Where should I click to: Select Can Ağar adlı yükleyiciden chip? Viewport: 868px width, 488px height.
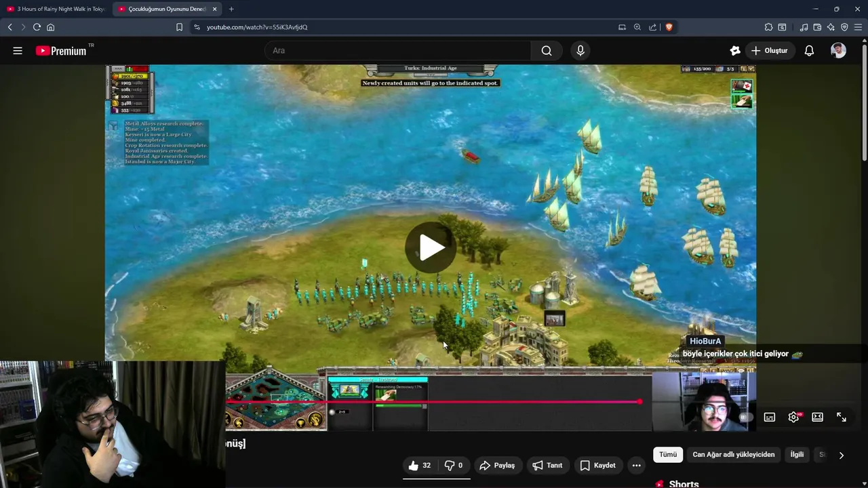coord(733,455)
